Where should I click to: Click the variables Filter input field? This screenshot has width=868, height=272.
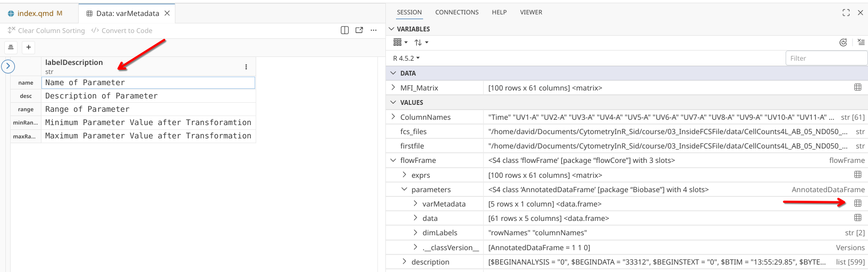[x=825, y=58]
